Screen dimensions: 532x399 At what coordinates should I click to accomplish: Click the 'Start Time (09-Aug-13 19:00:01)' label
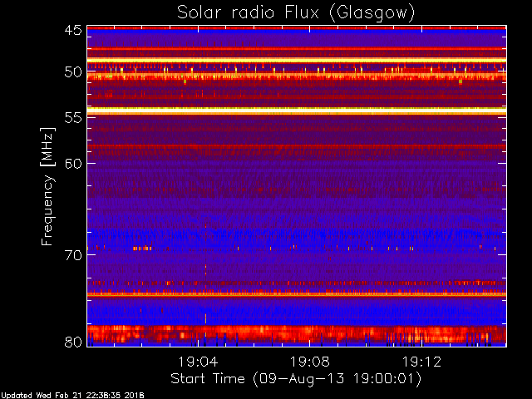point(296,379)
